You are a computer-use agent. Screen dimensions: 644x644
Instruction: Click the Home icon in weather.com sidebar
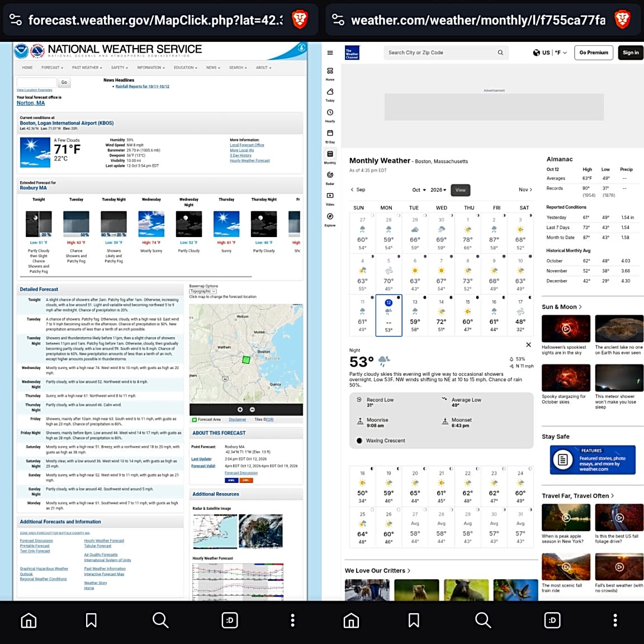click(x=330, y=74)
